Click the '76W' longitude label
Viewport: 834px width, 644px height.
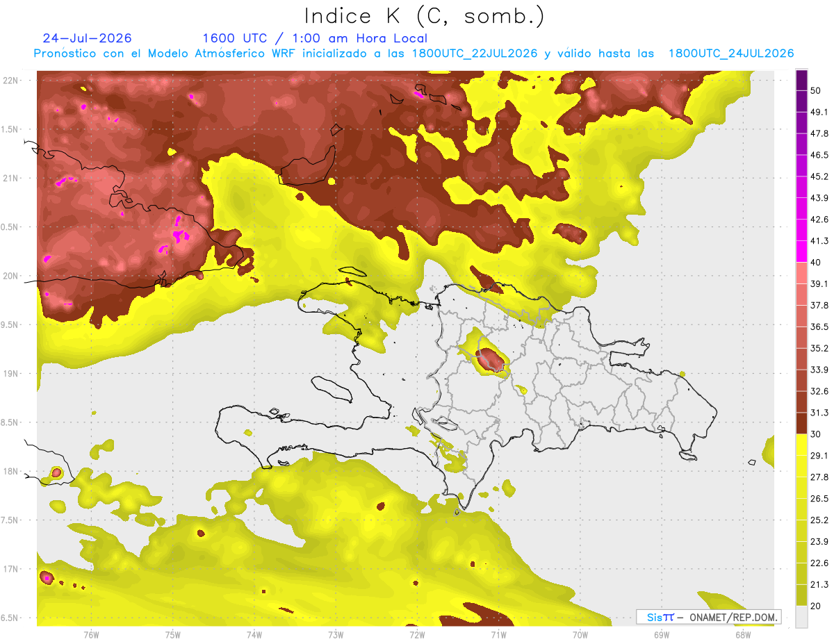click(91, 635)
